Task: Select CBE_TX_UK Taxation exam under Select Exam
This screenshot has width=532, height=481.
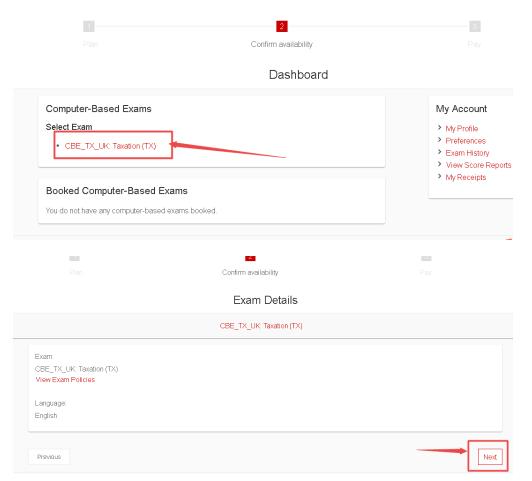Action: [x=110, y=146]
